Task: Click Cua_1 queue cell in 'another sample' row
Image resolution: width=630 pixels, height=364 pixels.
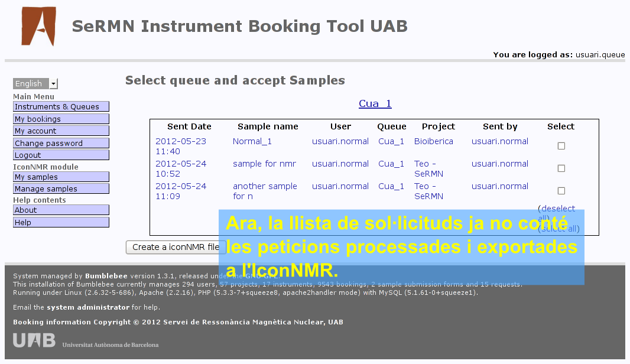Action: point(391,186)
